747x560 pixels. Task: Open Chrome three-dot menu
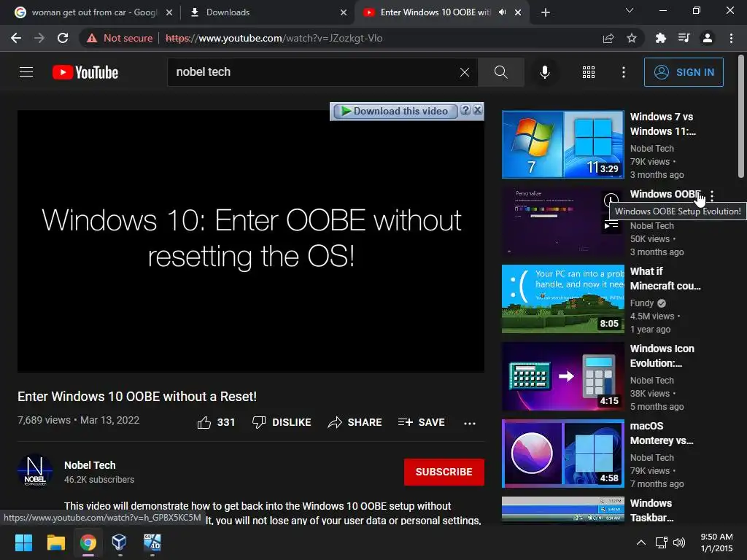click(731, 38)
